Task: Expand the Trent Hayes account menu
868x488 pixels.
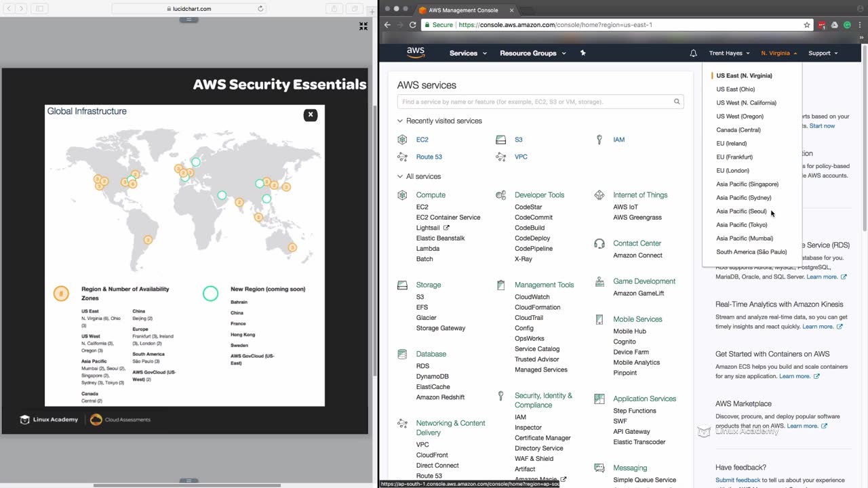Action: [729, 53]
